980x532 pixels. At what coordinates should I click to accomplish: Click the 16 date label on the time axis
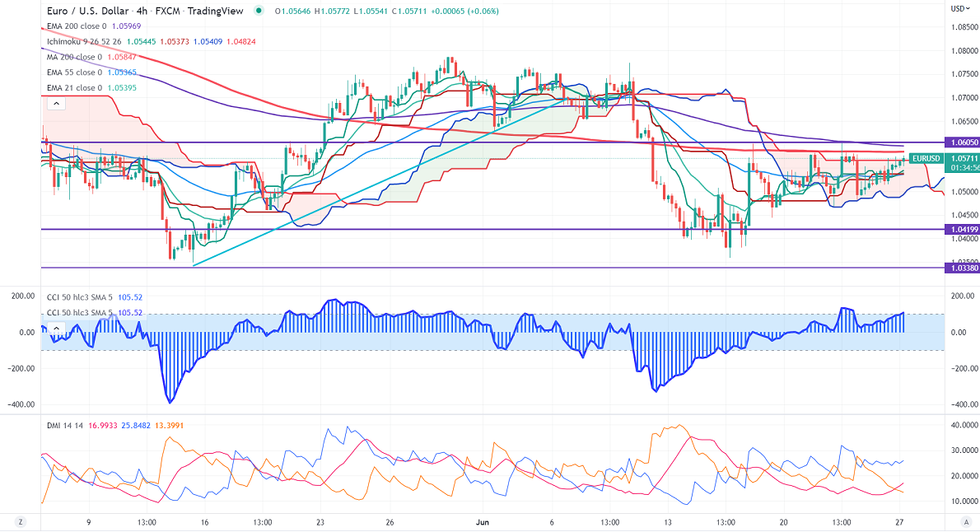pos(204,523)
